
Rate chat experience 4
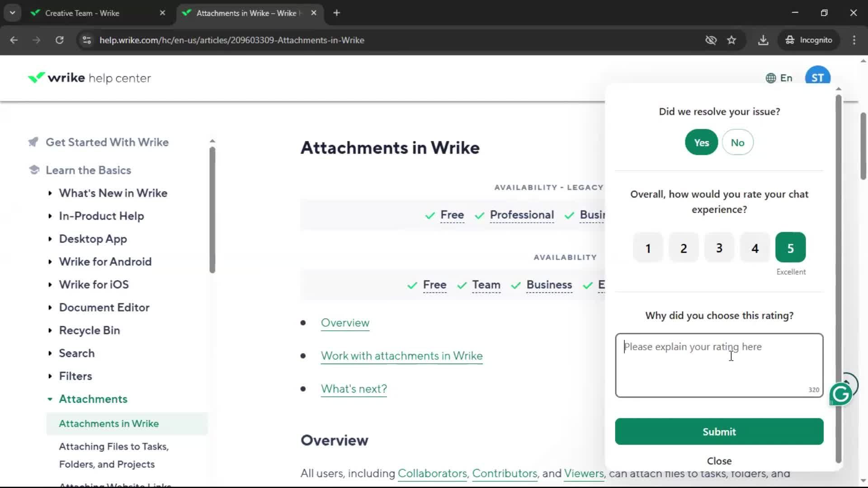[x=755, y=248]
